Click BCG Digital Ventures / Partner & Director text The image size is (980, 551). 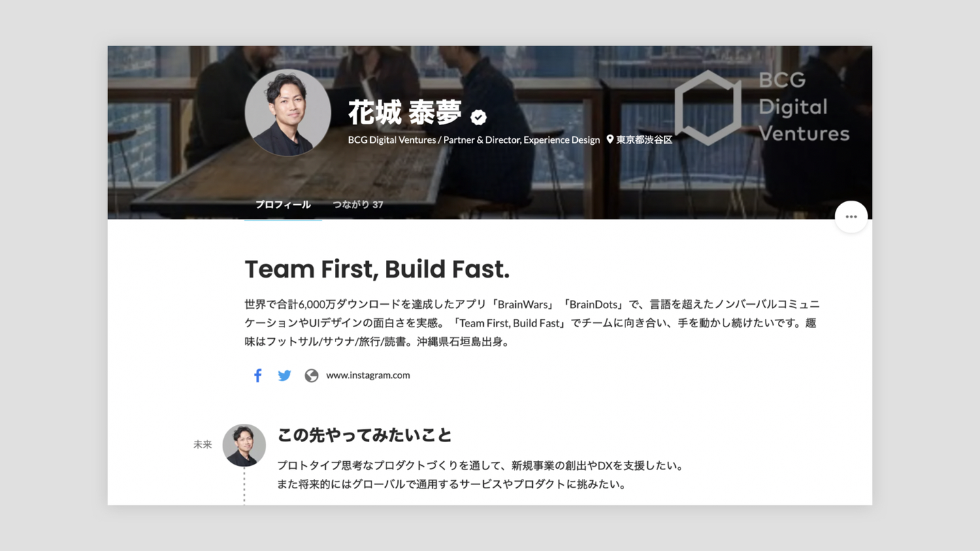474,139
